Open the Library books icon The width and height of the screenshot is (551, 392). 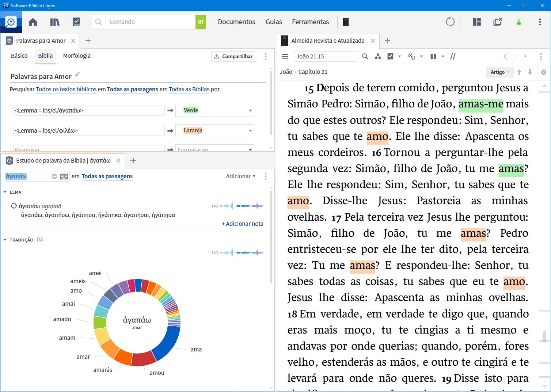tap(55, 22)
